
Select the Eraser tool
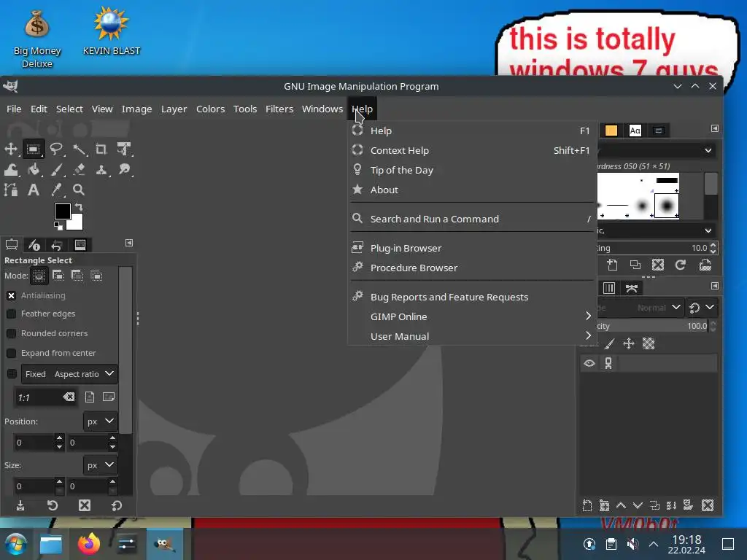[79, 169]
